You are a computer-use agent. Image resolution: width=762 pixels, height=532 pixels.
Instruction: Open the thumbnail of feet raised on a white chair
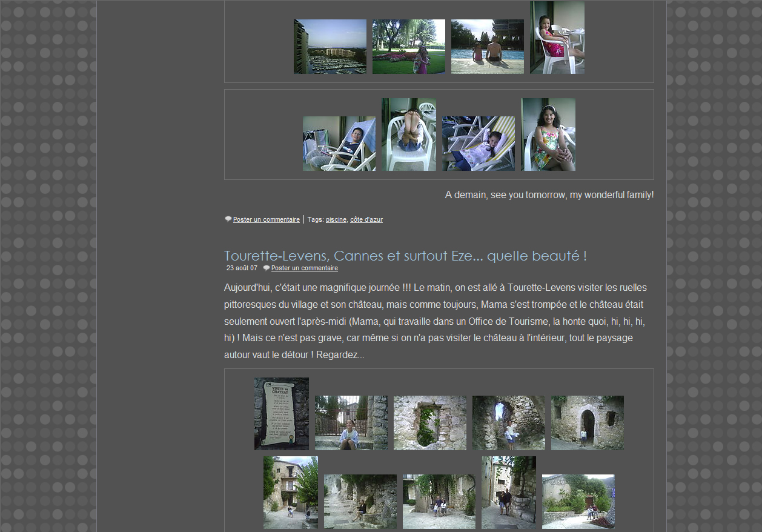pyautogui.click(x=408, y=135)
